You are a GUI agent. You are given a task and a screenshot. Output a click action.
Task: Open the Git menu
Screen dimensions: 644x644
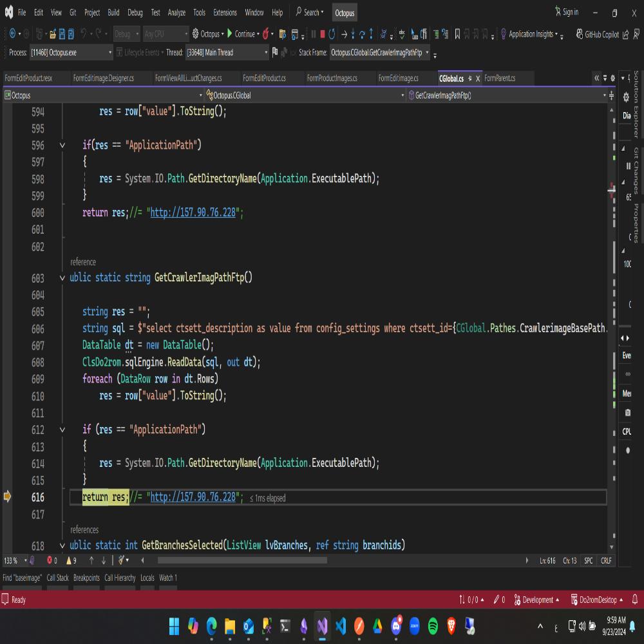pos(73,13)
